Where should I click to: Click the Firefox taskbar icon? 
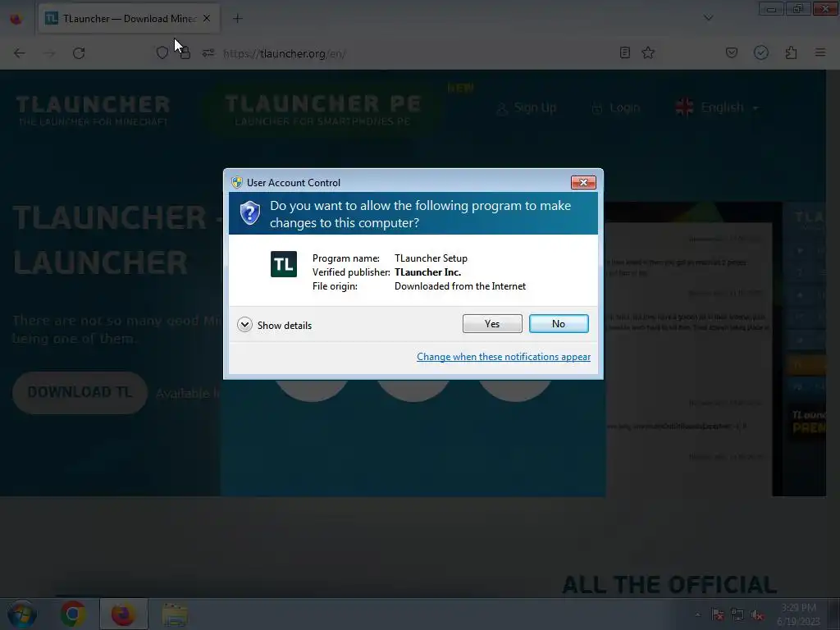click(123, 614)
